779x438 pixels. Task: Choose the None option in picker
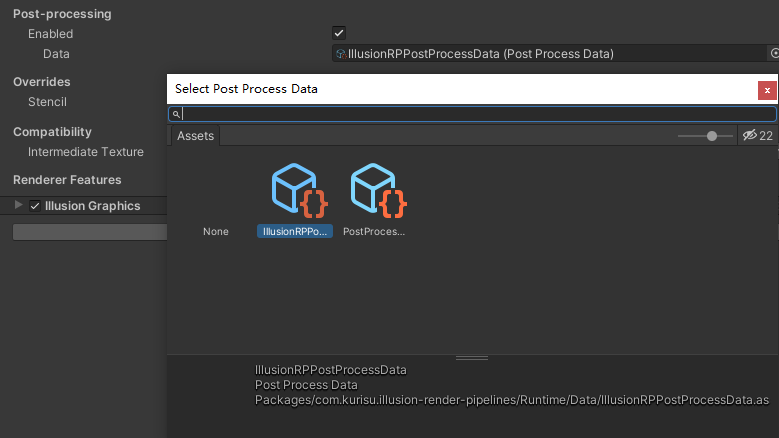point(216,231)
